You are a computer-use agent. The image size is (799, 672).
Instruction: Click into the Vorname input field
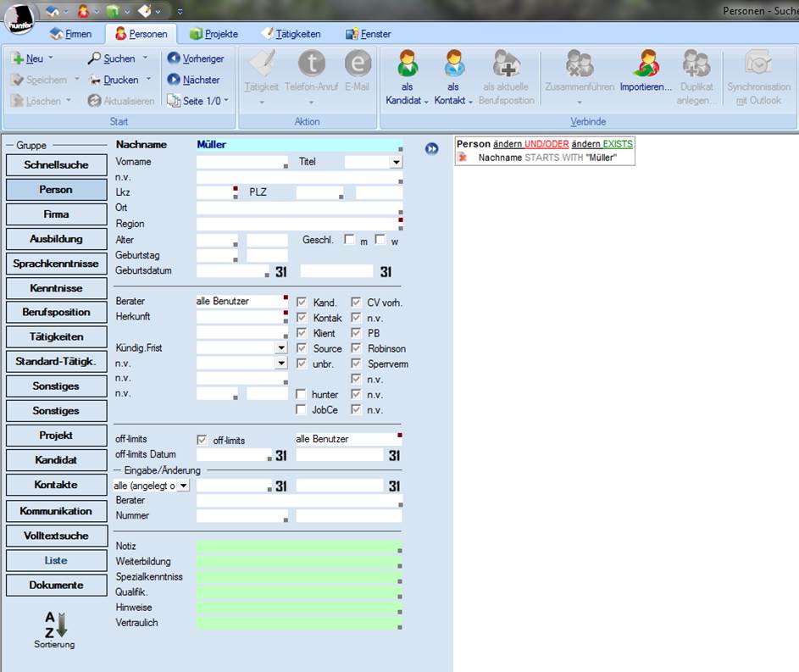tap(241, 162)
